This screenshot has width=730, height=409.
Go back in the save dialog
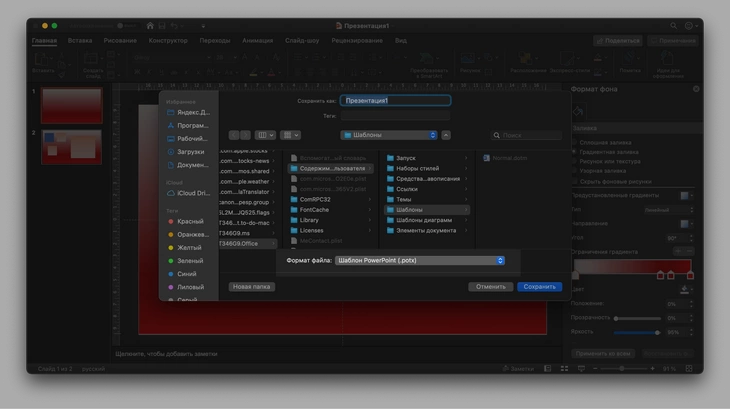point(234,135)
